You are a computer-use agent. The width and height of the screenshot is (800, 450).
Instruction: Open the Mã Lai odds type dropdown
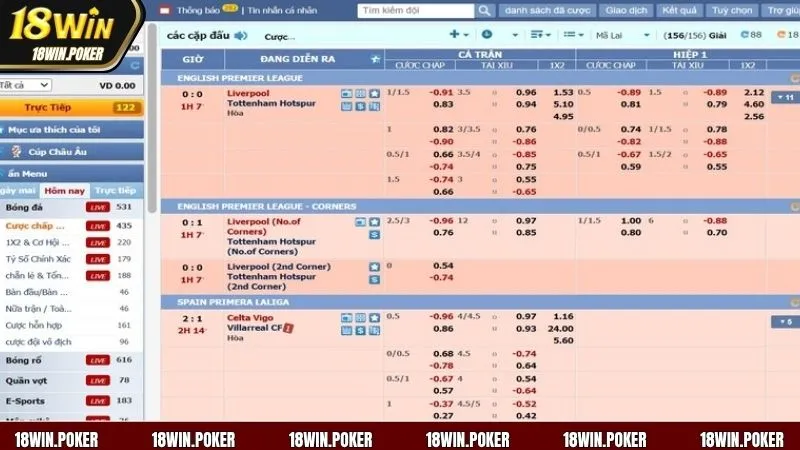tap(622, 35)
